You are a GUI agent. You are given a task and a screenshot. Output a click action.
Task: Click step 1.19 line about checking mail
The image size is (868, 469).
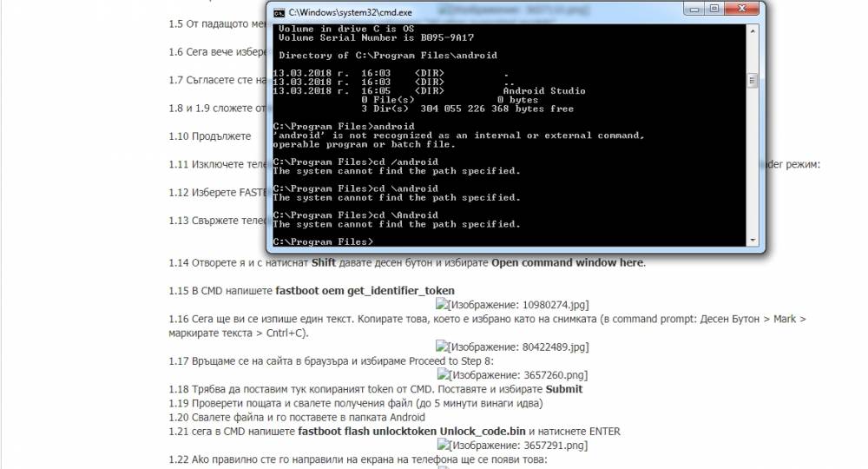click(x=356, y=403)
